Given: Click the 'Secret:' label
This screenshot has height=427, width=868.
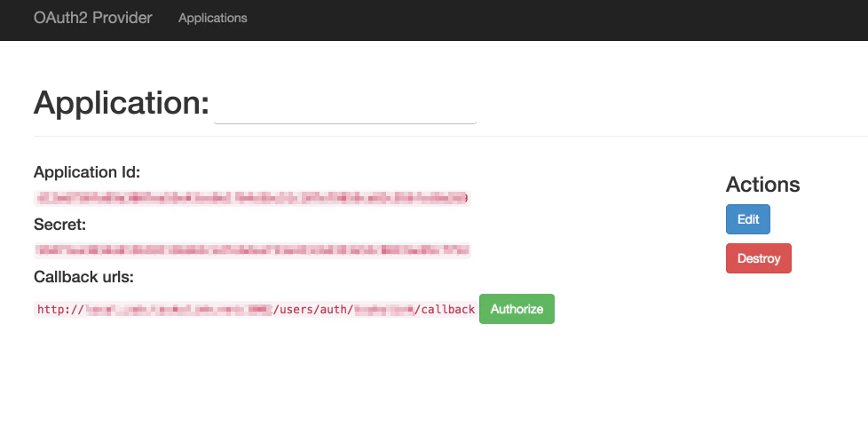Looking at the screenshot, I should click(x=59, y=225).
